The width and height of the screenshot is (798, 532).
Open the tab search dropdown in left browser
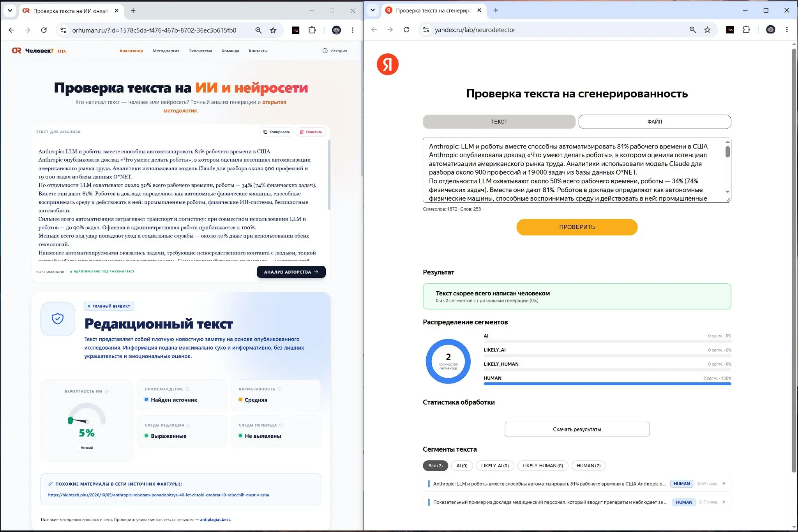[10, 11]
